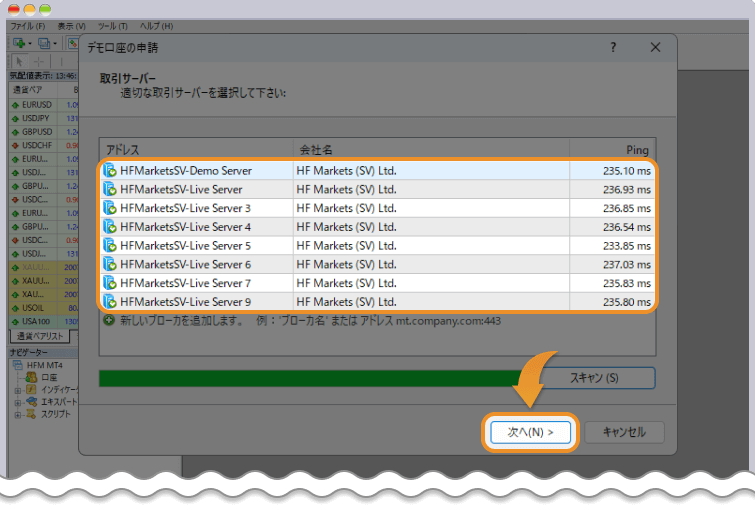Select USA100 in the Market Watch list
This screenshot has height=508, width=755.
[x=36, y=321]
